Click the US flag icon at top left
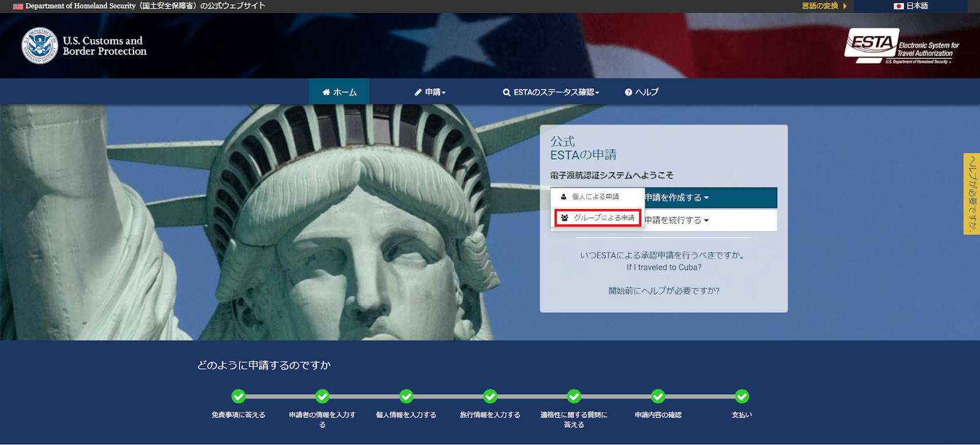980x445 pixels. [18, 6]
